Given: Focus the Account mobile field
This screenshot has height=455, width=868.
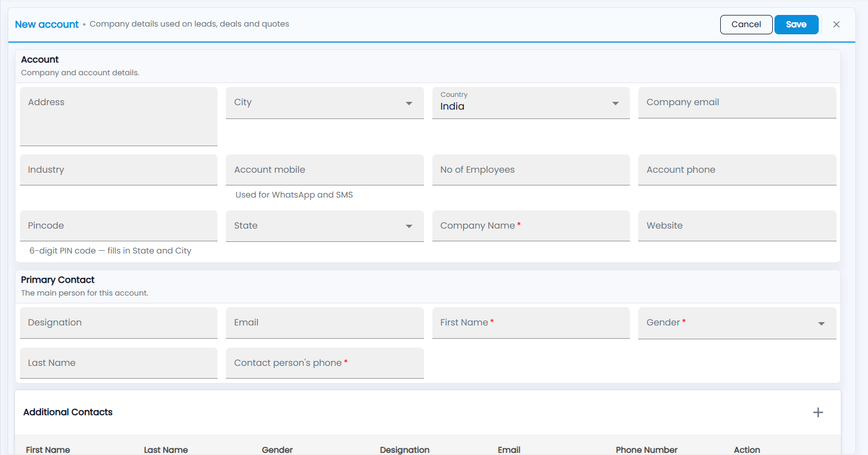Looking at the screenshot, I should point(324,170).
